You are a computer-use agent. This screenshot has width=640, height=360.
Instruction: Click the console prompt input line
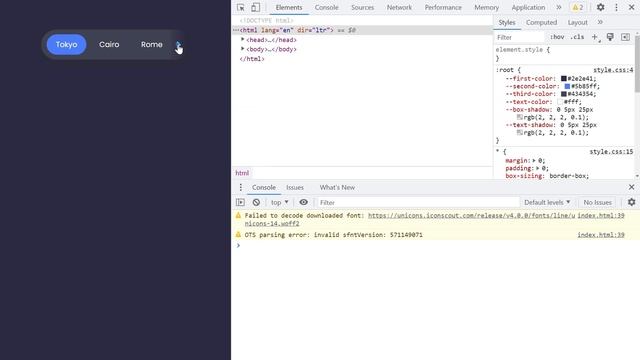tap(437, 245)
